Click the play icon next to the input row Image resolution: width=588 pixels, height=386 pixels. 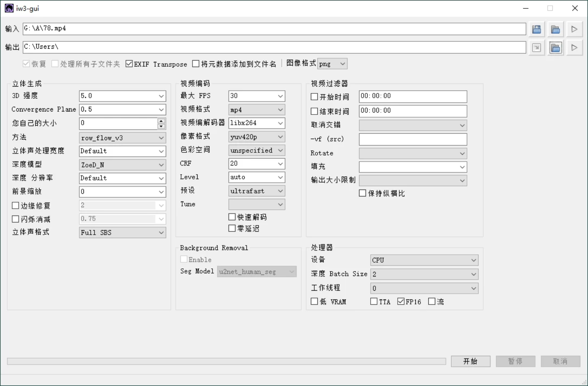[574, 29]
